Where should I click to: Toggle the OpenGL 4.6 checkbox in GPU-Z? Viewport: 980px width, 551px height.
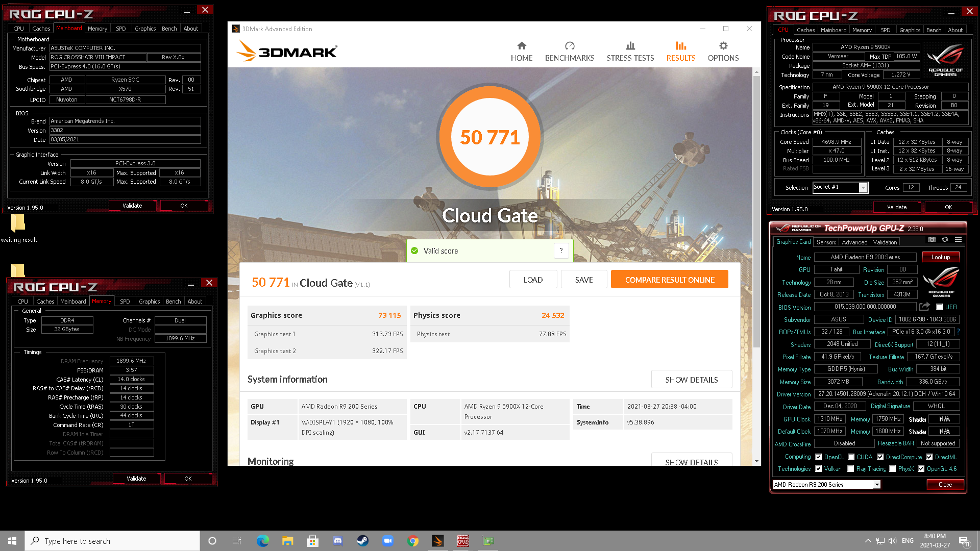[x=921, y=469]
